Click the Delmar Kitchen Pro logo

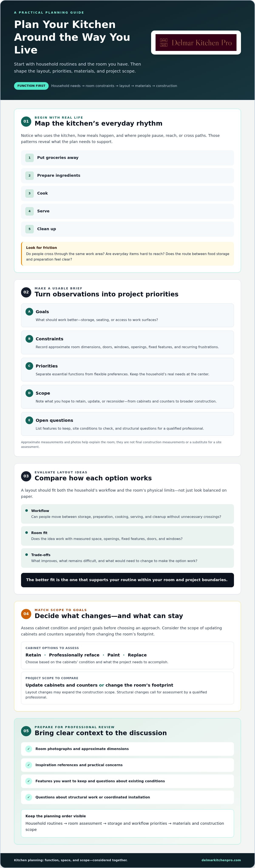196,42
